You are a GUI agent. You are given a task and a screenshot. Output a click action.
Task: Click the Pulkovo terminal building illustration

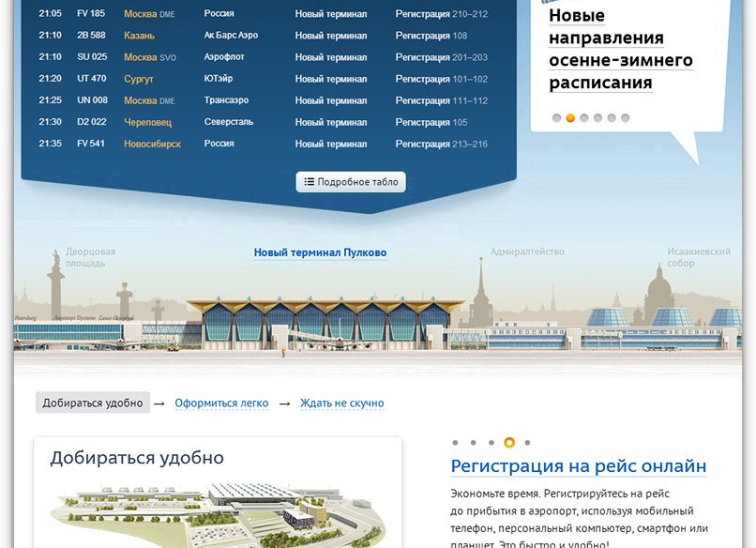click(x=325, y=324)
